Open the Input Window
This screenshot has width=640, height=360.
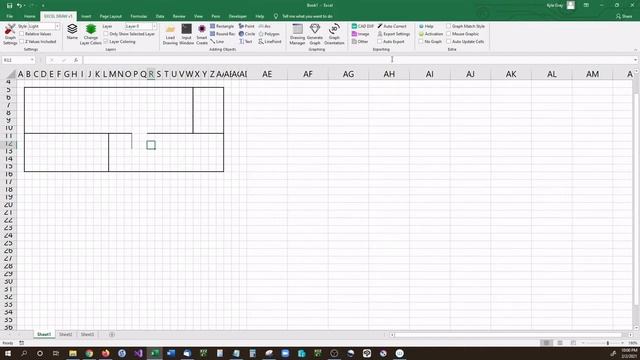pyautogui.click(x=187, y=34)
